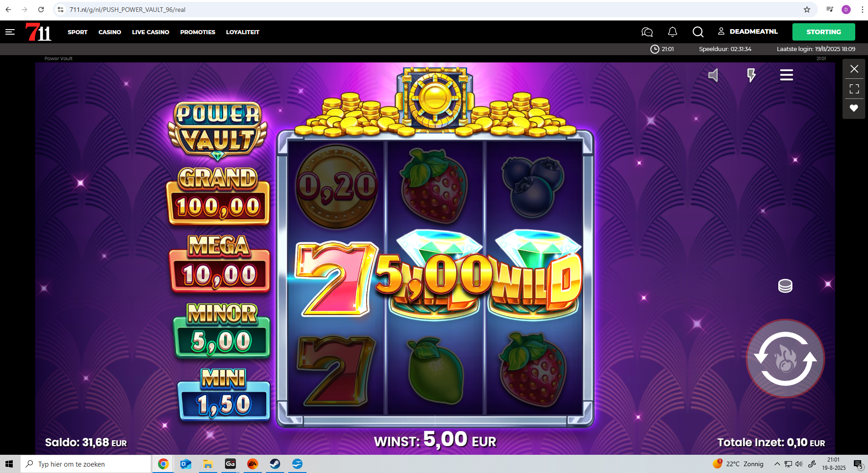
Task: Open the live chat support icon
Action: tap(647, 32)
